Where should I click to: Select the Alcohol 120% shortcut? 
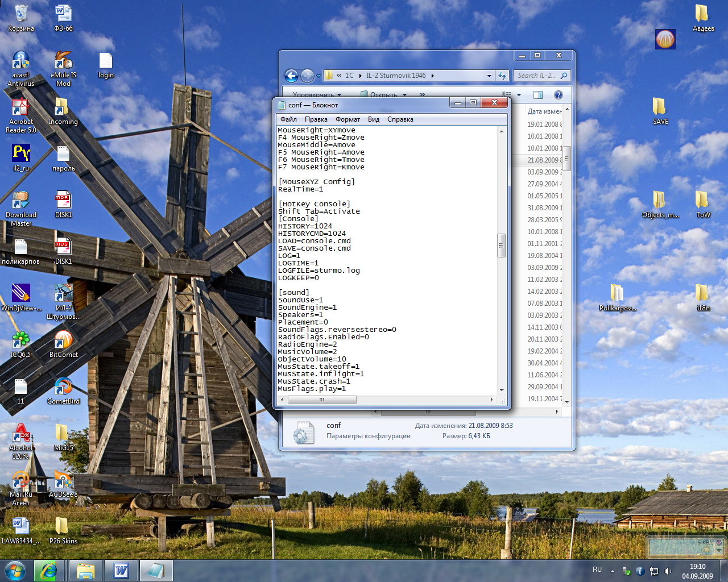[x=21, y=442]
